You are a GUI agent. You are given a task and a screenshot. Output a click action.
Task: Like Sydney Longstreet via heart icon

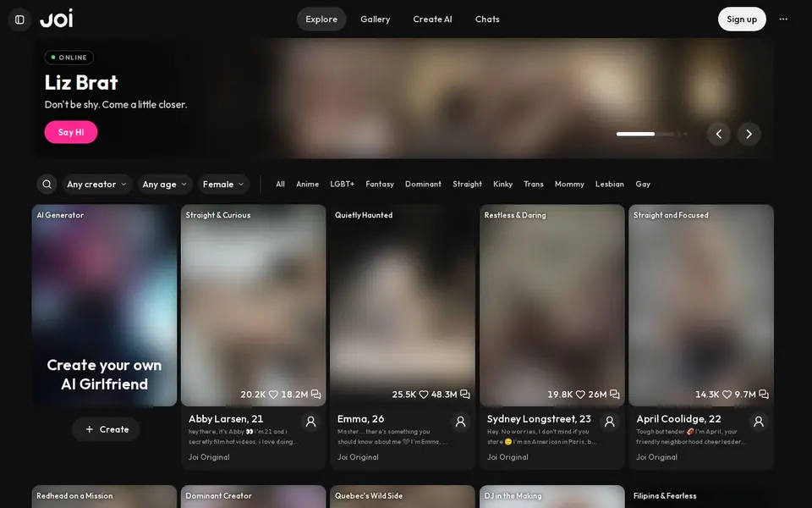(580, 395)
